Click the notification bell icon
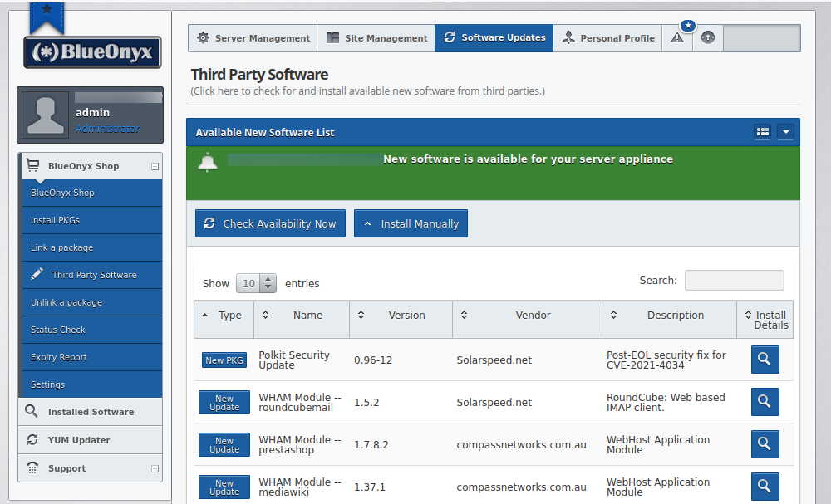Image resolution: width=831 pixels, height=504 pixels. (208, 162)
